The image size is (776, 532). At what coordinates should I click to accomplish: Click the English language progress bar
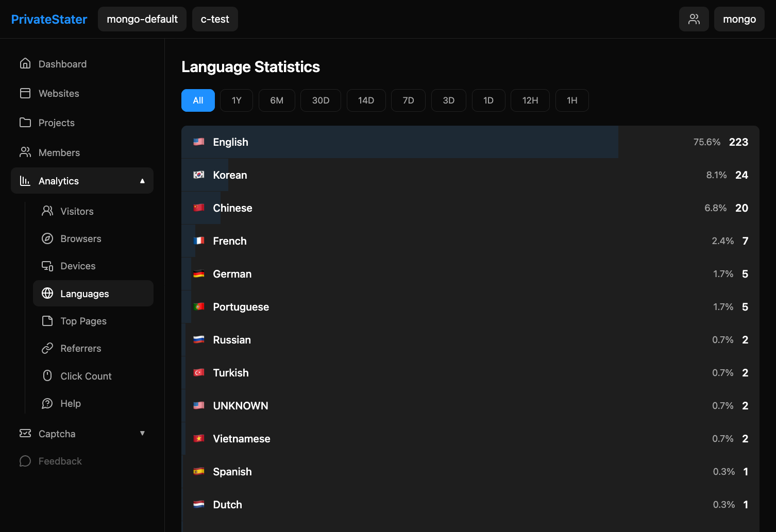tap(399, 142)
